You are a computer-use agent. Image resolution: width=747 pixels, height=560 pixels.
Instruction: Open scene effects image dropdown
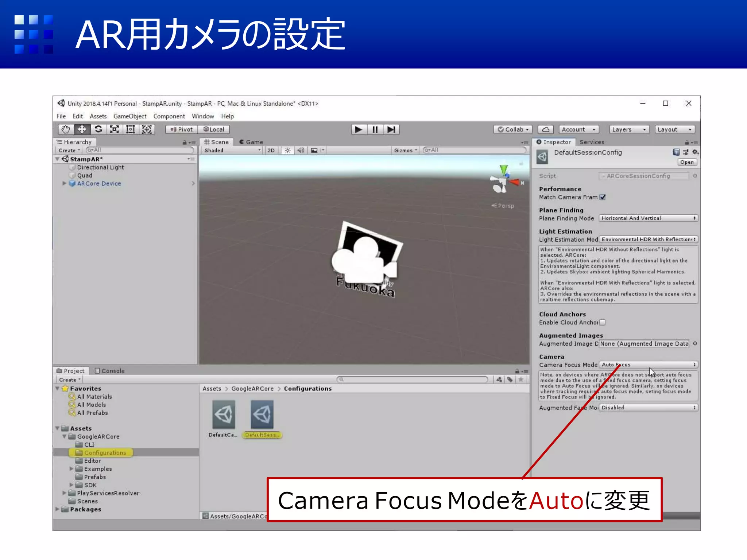point(317,150)
